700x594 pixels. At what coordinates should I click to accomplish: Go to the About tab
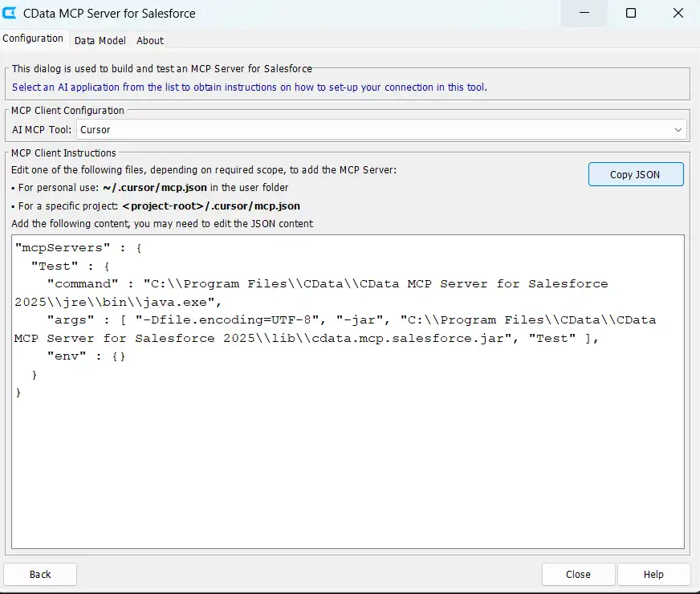150,40
